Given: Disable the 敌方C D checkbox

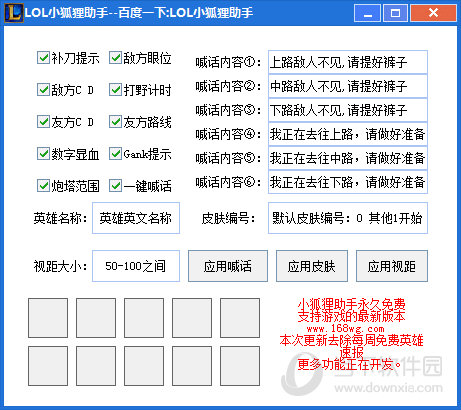Looking at the screenshot, I should pyautogui.click(x=43, y=90).
